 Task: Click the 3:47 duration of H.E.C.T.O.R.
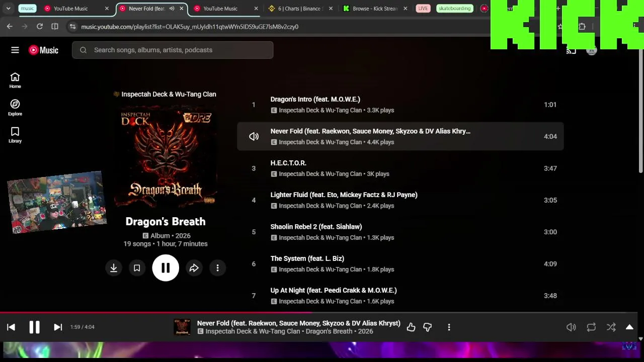[x=550, y=168]
